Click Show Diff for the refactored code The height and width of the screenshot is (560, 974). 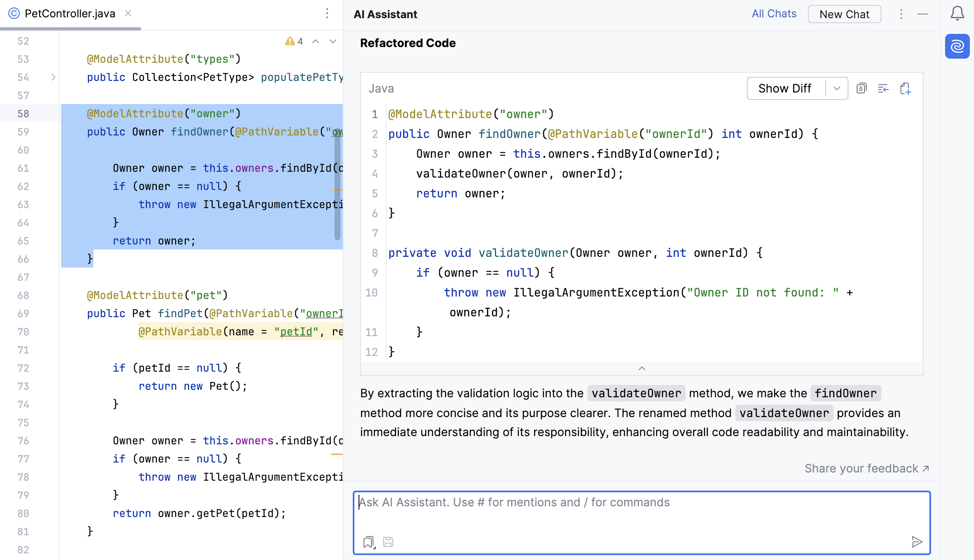[784, 88]
